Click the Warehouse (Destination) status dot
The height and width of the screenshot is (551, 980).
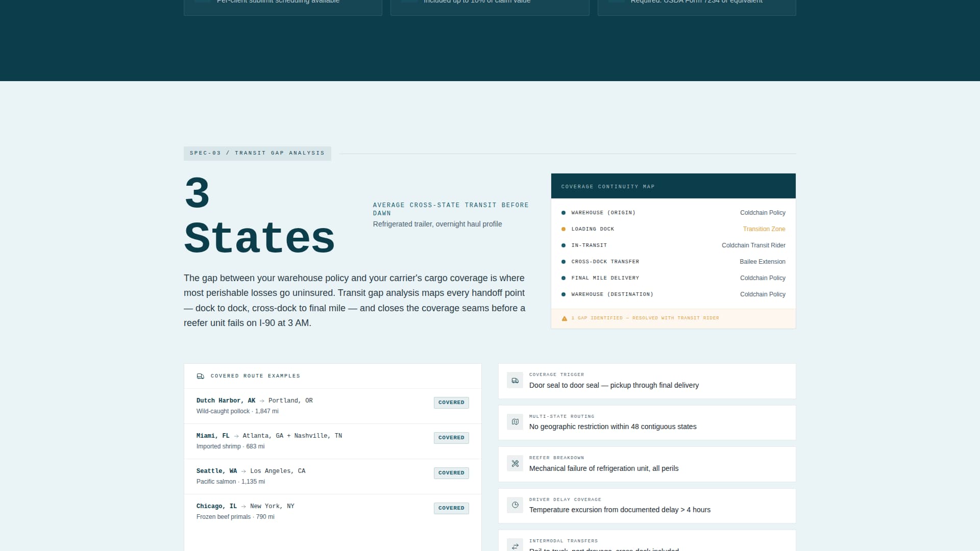[x=563, y=294]
